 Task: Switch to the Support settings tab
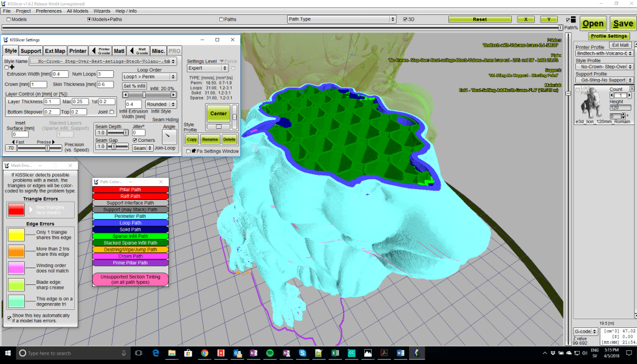pyautogui.click(x=31, y=50)
